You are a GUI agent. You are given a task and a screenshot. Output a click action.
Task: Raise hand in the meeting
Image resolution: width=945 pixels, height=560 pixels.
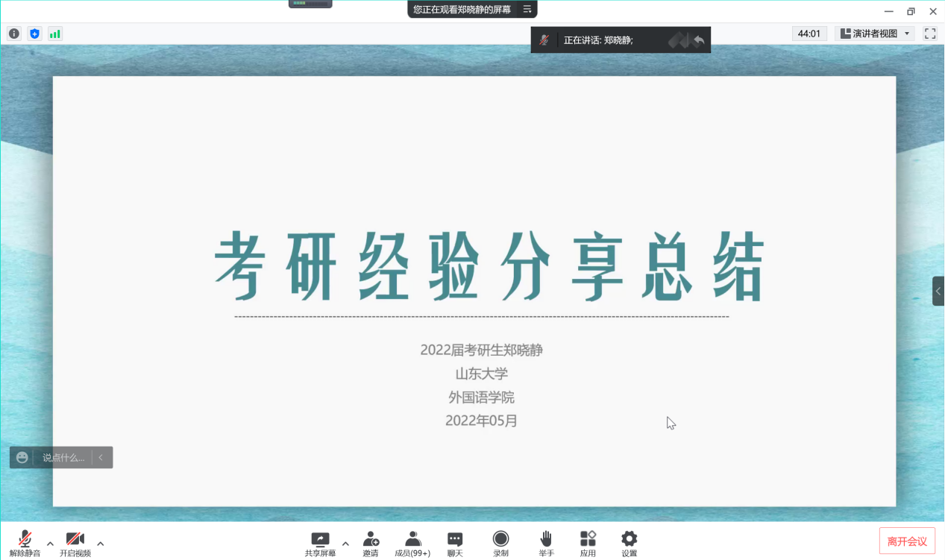546,543
